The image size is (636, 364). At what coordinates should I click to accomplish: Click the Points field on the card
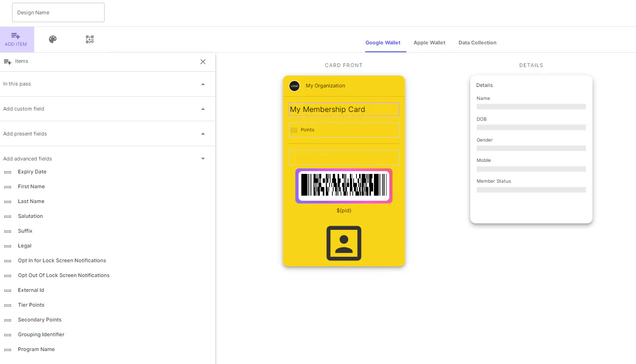click(344, 130)
